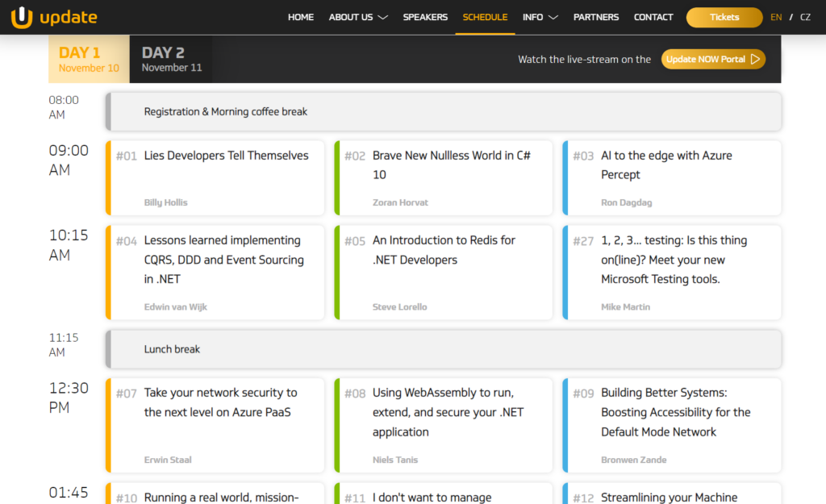Click session number #02
Screen dimensions: 826x504
click(355, 156)
